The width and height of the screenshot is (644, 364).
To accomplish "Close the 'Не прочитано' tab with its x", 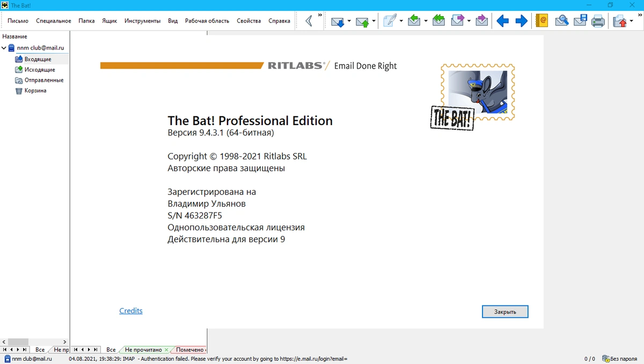I will (x=166, y=350).
